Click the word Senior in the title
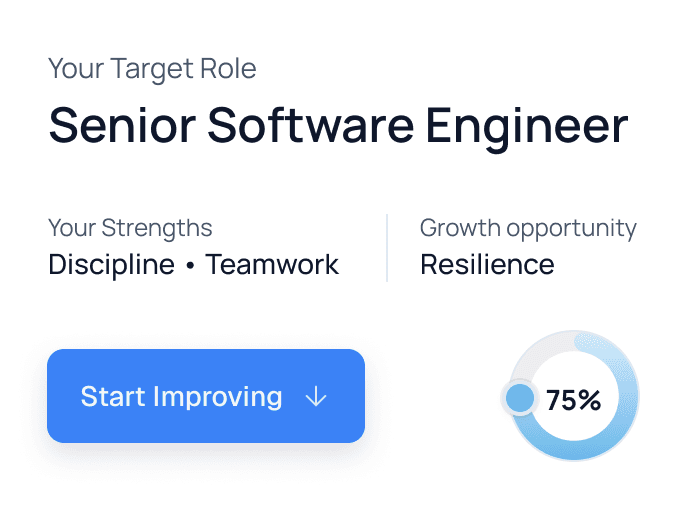This screenshot has width=686, height=508. point(122,126)
